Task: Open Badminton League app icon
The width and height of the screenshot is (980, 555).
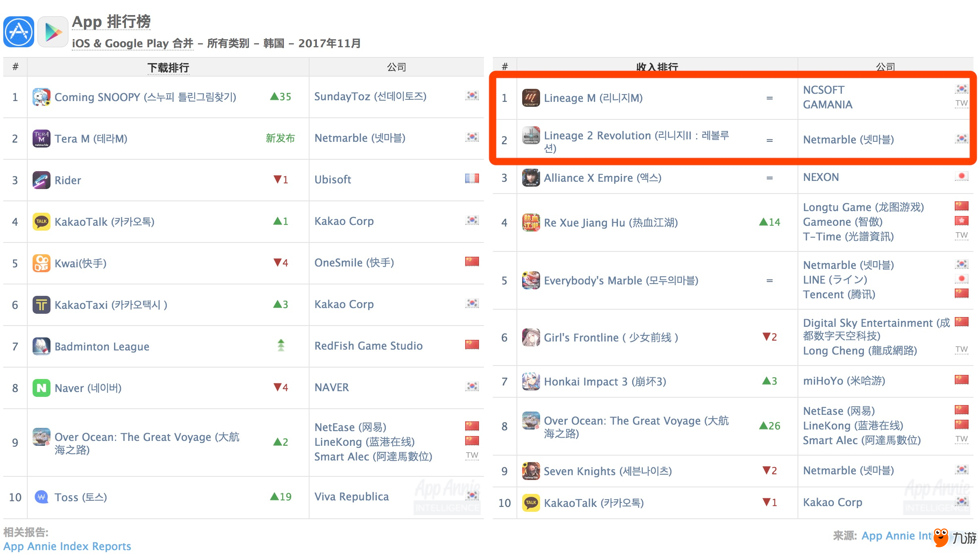Action: pyautogui.click(x=42, y=346)
